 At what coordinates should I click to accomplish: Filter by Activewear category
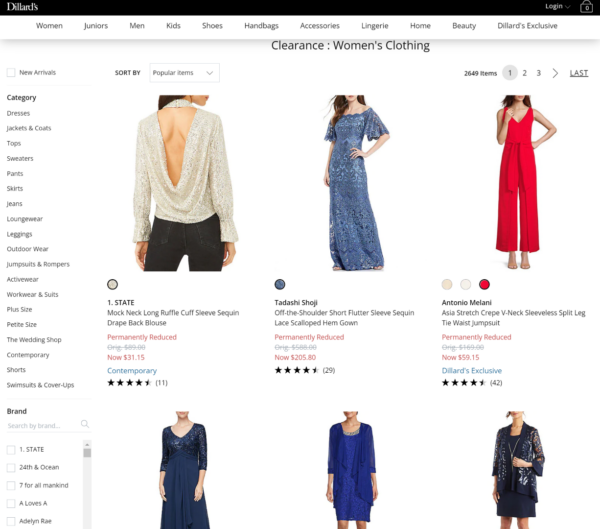(x=23, y=279)
